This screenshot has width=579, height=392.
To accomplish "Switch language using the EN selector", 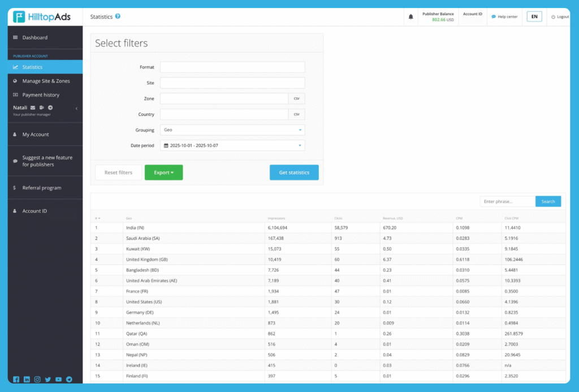I will (x=534, y=16).
